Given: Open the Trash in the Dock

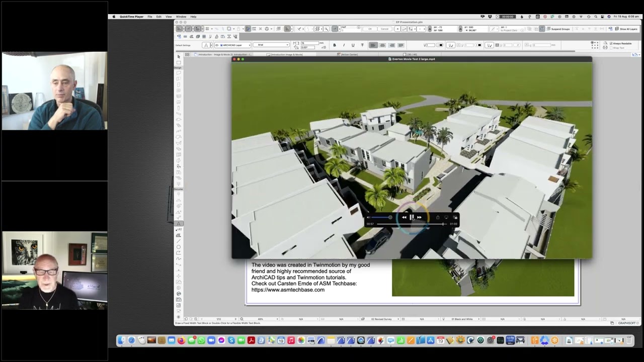Looking at the screenshot, I should click(x=629, y=340).
